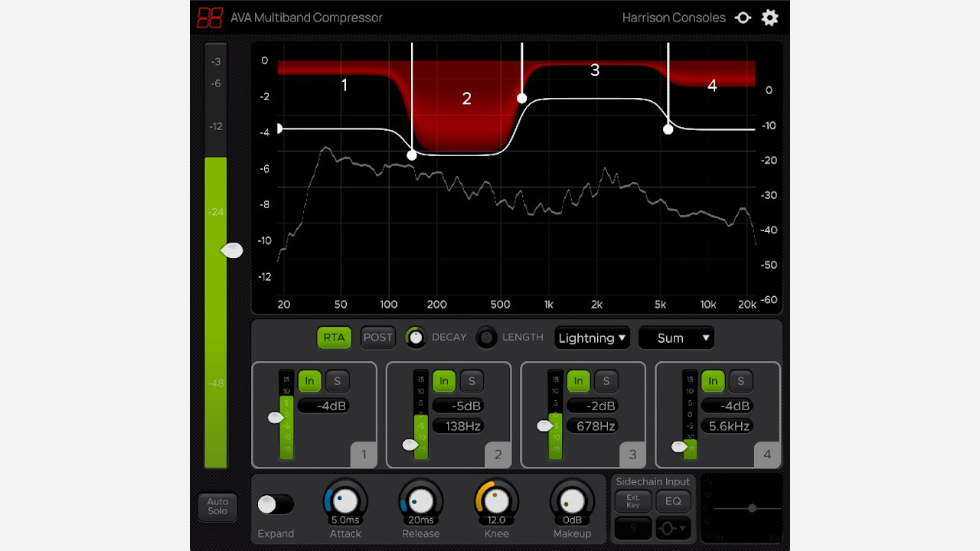Image resolution: width=980 pixels, height=551 pixels.
Task: Click the bypass power icon next to the gear
Action: coord(742,17)
